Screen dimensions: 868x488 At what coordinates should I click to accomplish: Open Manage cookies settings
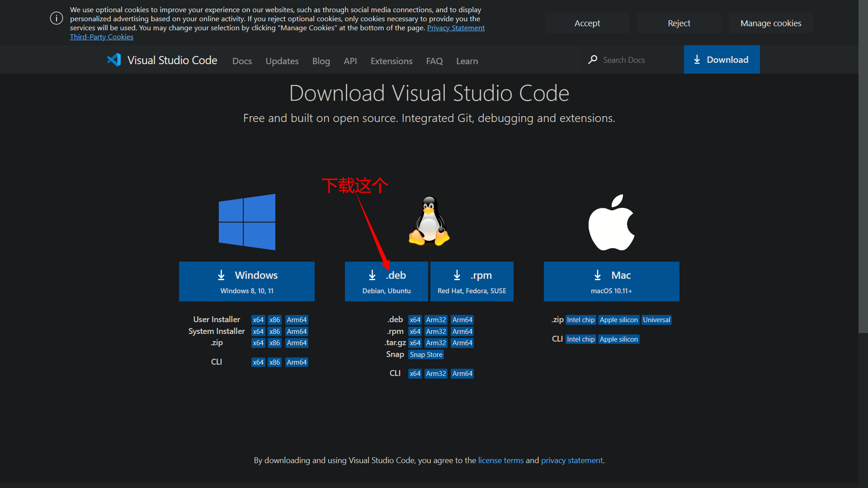pyautogui.click(x=771, y=23)
